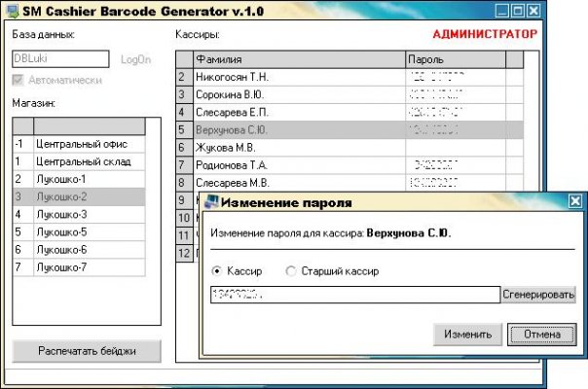Select the Лукошко-6 store row
Image resolution: width=588 pixels, height=389 pixels.
79,250
